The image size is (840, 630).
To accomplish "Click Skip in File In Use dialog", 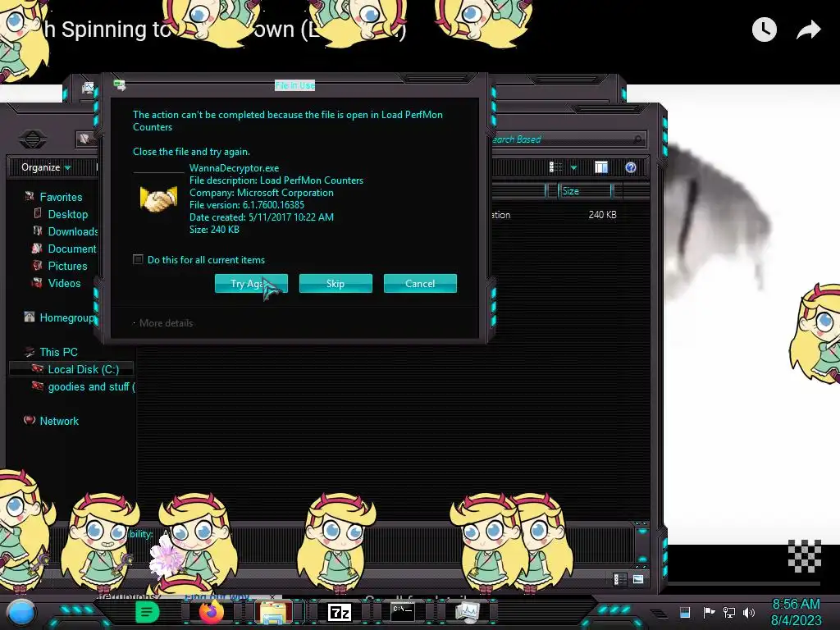I will 336,283.
